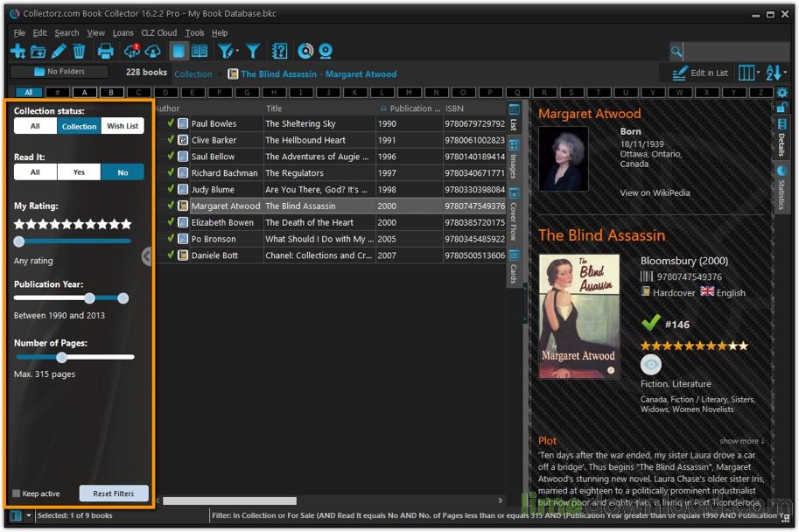799x532 pixels.
Task: Open the status bar panel dropdown arrow
Action: coord(29,515)
